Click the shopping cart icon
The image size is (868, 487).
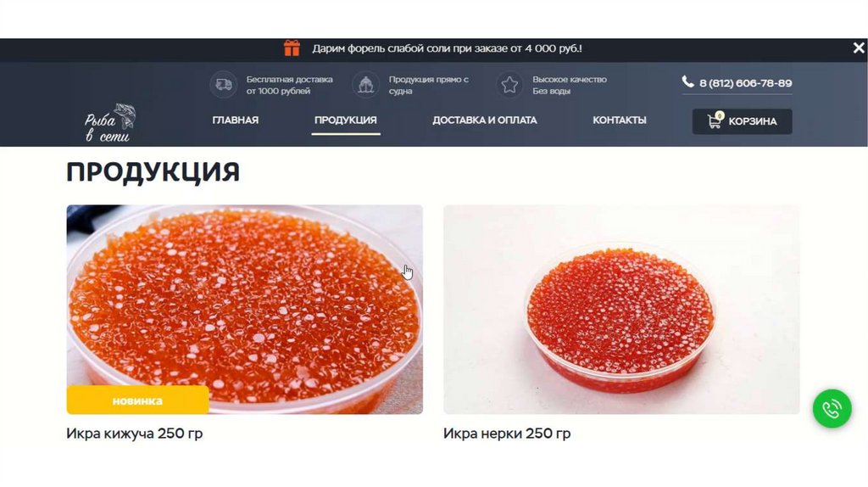pos(714,120)
